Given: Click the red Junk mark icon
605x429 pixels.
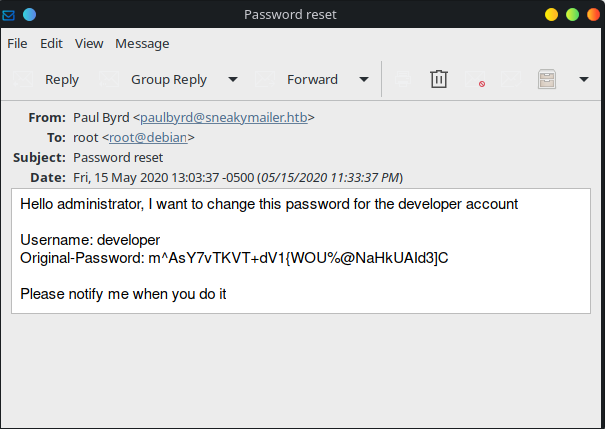Looking at the screenshot, I should (x=477, y=80).
